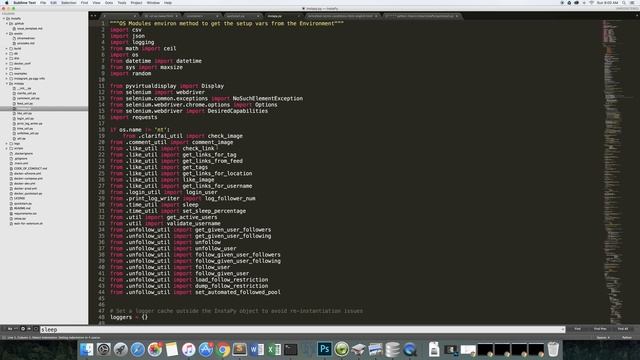Focus the find field containing 'sleep'
The width and height of the screenshot is (640, 360).
[x=302, y=329]
